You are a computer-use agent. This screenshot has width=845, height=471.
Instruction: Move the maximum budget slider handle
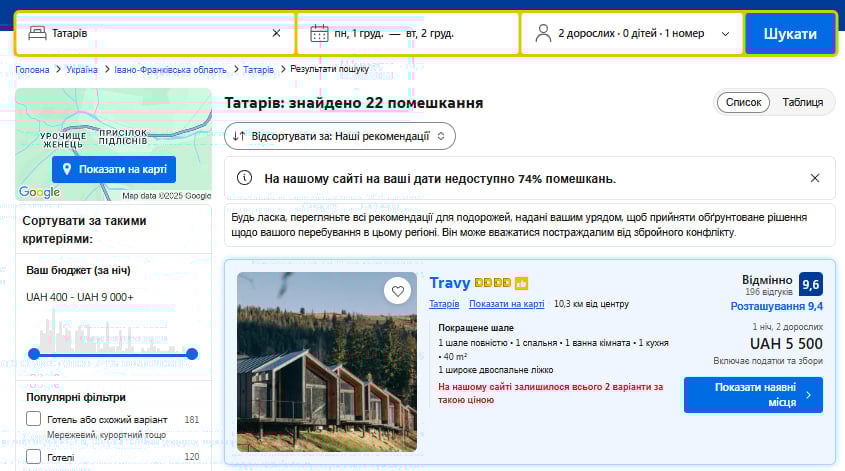click(x=192, y=354)
